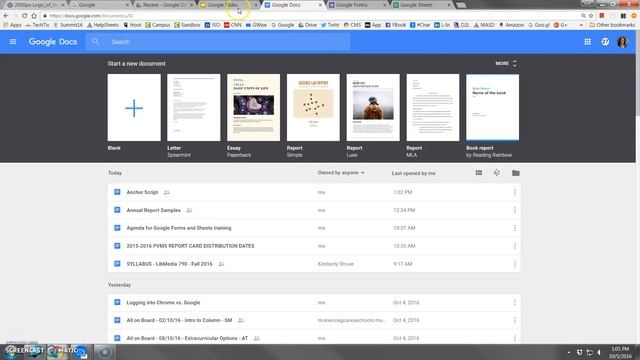
Task: Open more options for Agenda for Google Forms
Action: 515,228
